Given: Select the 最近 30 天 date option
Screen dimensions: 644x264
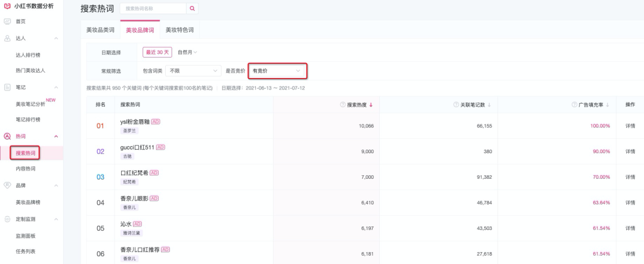Looking at the screenshot, I should click(157, 52).
